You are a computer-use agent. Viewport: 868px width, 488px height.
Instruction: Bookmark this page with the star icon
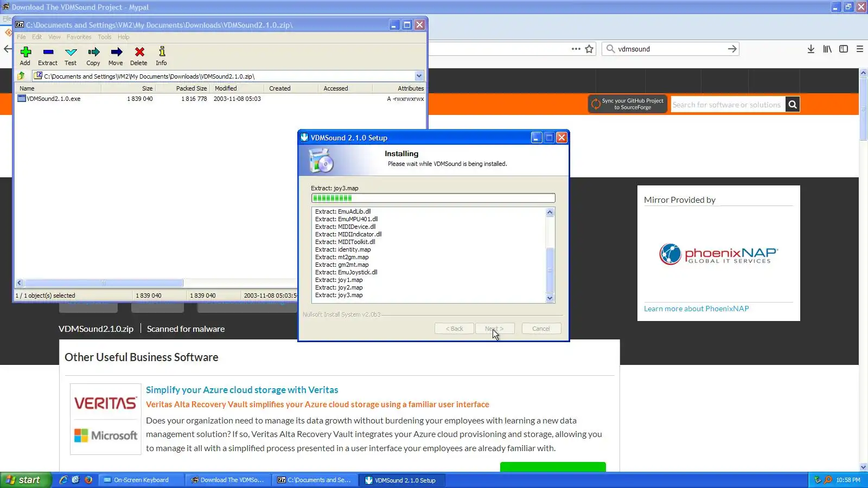[x=590, y=49]
